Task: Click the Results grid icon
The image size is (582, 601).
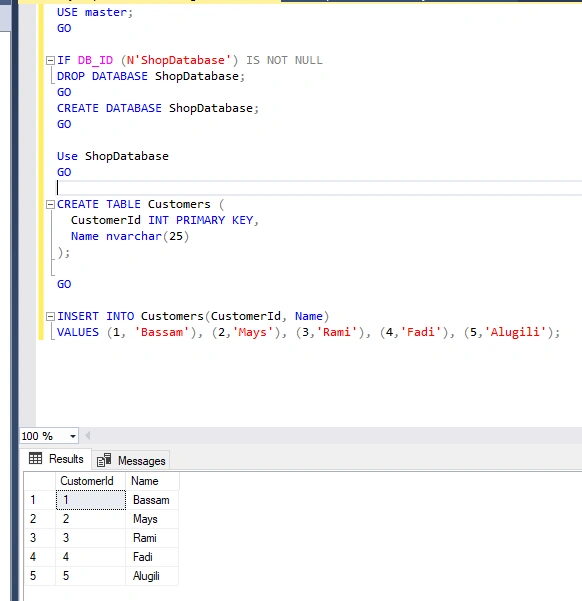Action: pyautogui.click(x=36, y=458)
